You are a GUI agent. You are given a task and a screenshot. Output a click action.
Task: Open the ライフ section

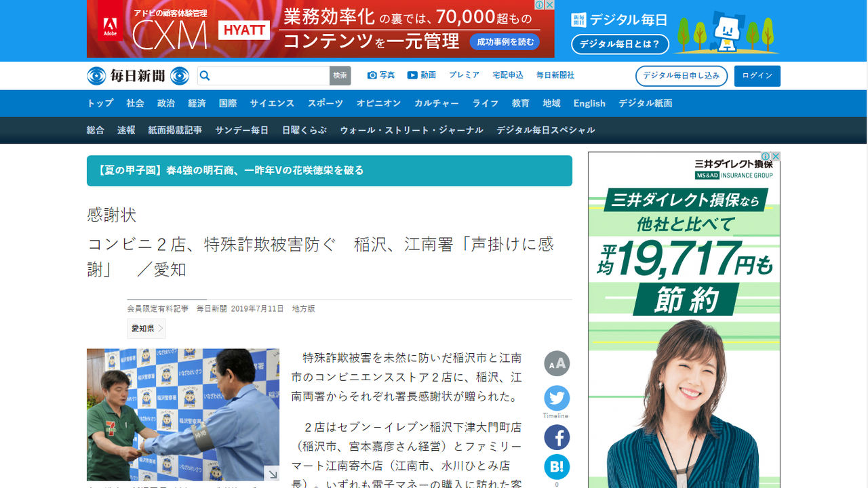pos(486,103)
